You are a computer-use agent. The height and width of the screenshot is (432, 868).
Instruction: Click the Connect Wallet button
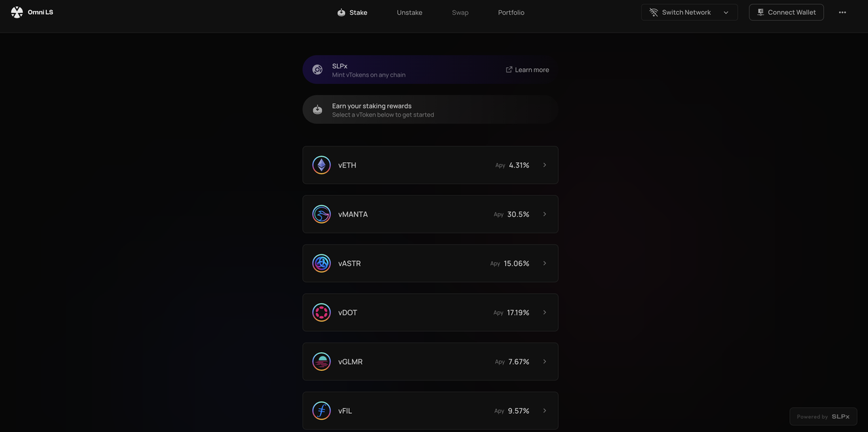(x=787, y=12)
